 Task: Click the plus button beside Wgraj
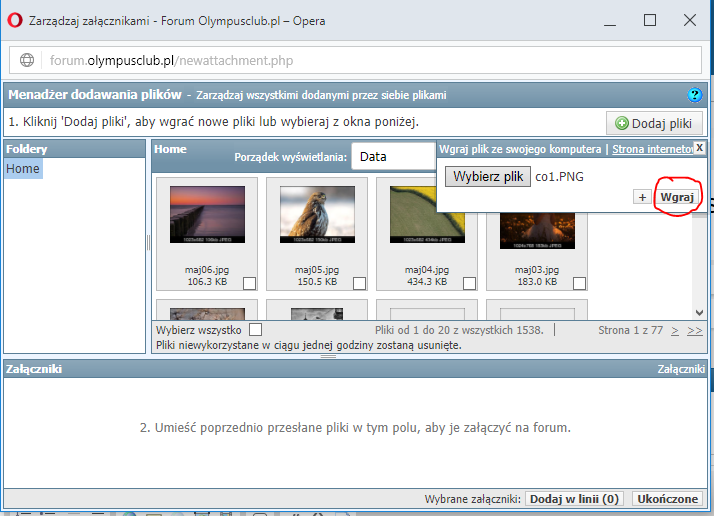642,197
